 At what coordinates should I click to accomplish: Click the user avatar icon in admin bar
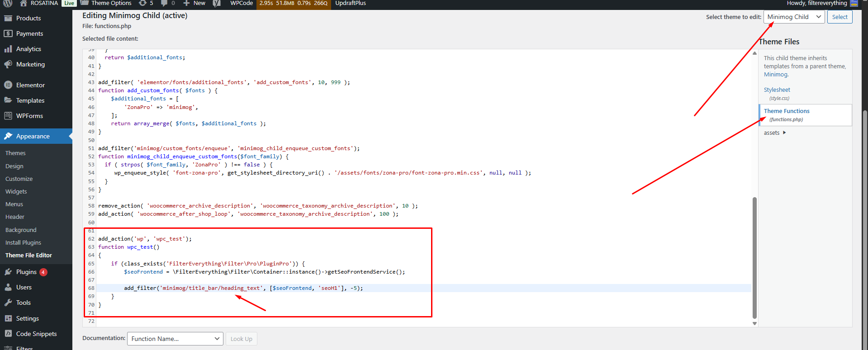[854, 3]
